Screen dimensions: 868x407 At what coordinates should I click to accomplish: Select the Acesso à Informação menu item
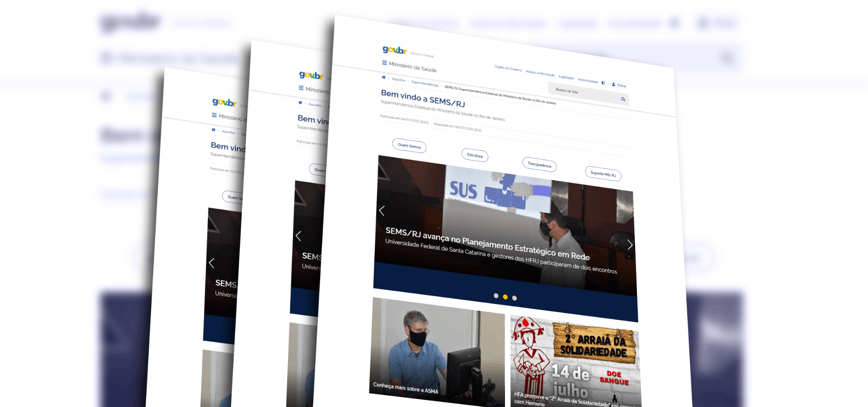click(541, 72)
